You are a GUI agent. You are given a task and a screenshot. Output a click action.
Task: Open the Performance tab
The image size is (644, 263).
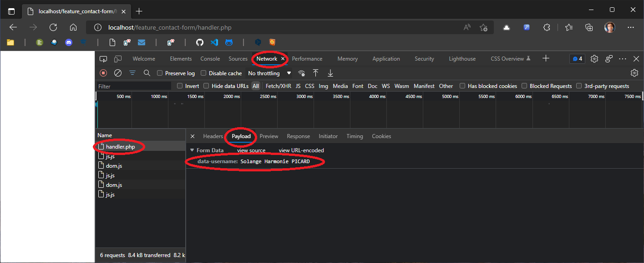pos(307,59)
